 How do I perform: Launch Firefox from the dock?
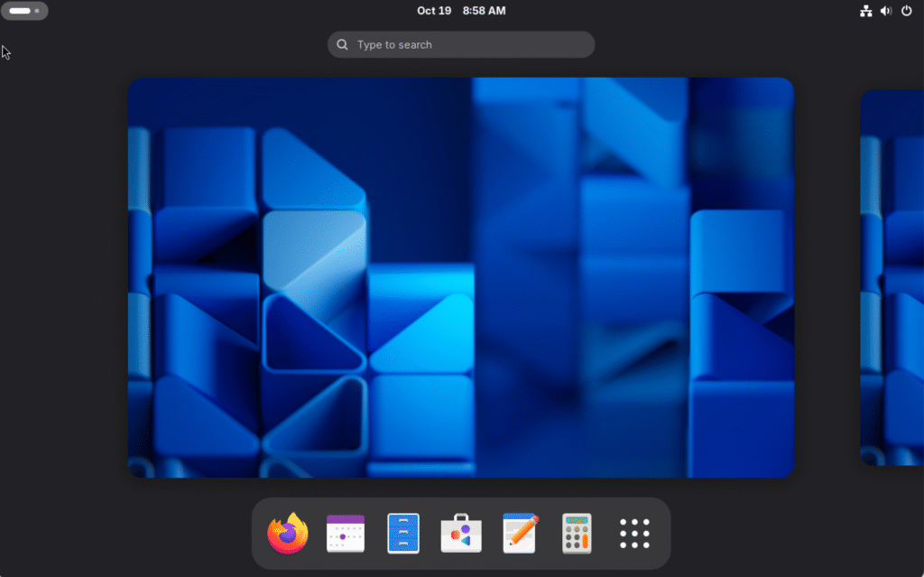288,533
